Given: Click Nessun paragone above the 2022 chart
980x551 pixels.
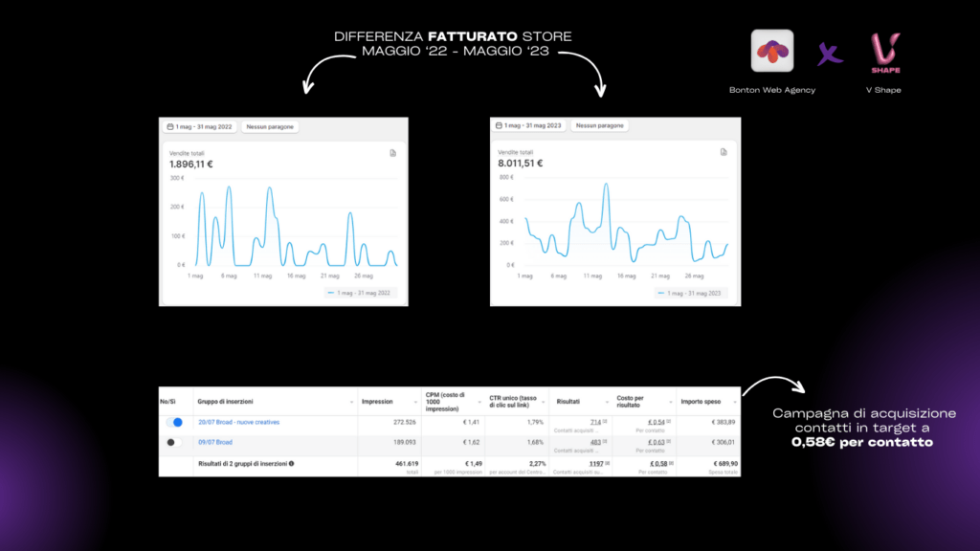Looking at the screenshot, I should click(x=269, y=127).
